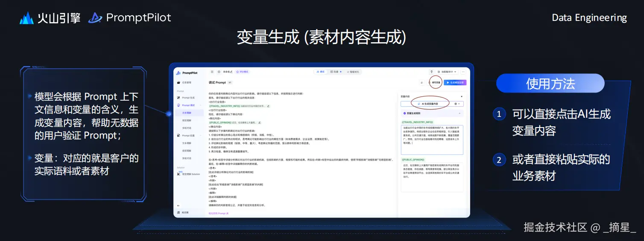This screenshot has width=644, height=241.
Task: Open the three-dots more menu
Action: [x=463, y=72]
